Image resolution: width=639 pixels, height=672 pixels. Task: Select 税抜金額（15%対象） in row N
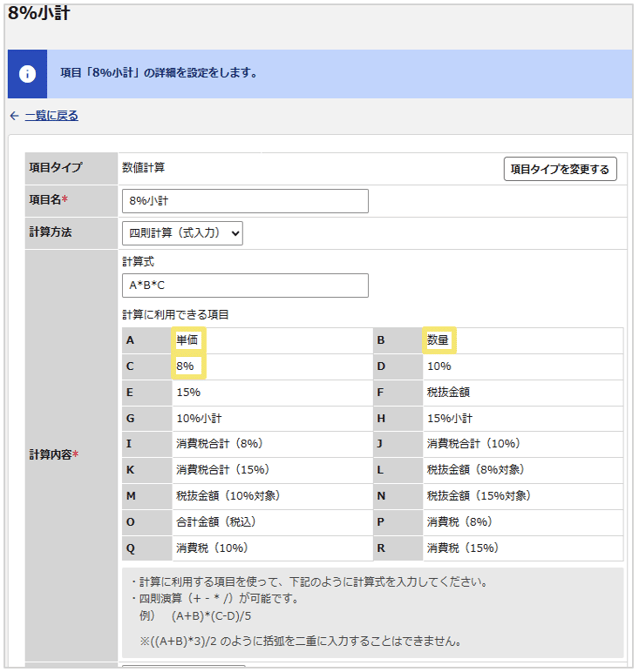click(x=479, y=496)
